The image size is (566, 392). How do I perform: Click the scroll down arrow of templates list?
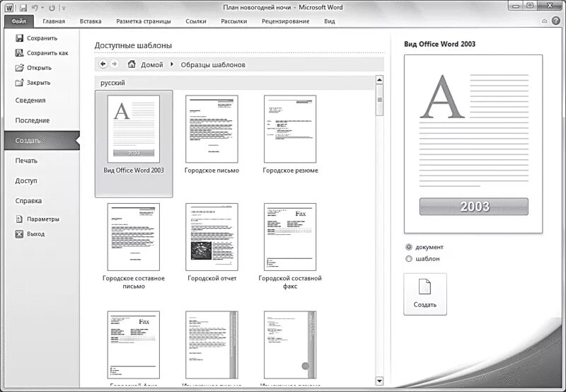click(x=379, y=381)
